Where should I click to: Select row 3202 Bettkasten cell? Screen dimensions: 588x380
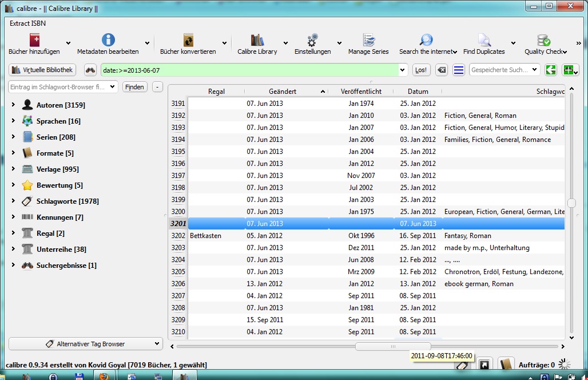tap(216, 236)
